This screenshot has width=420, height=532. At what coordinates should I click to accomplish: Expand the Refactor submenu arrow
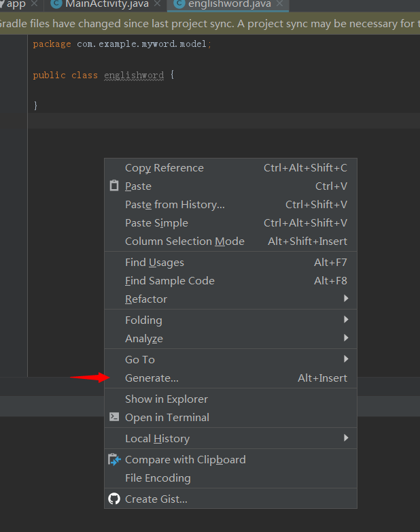pos(346,299)
